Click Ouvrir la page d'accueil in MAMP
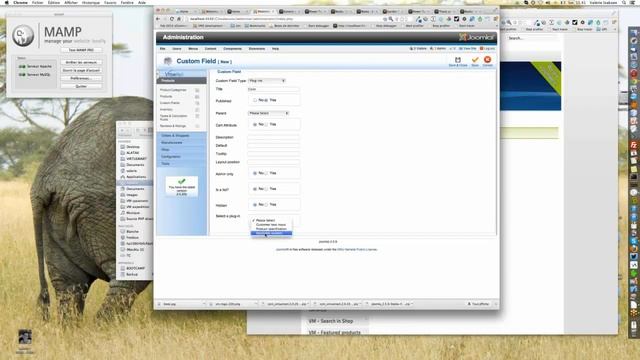 tap(81, 70)
